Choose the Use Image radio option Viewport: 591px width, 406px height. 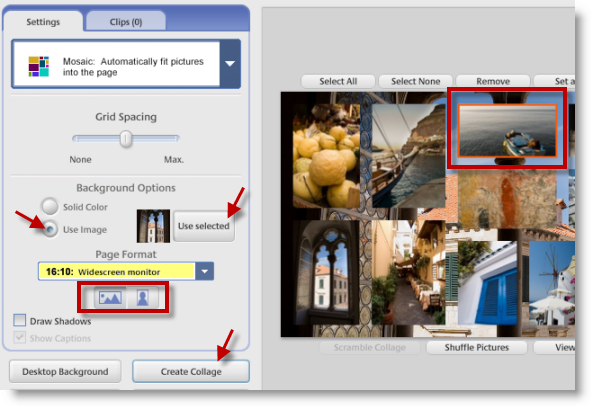(x=50, y=229)
